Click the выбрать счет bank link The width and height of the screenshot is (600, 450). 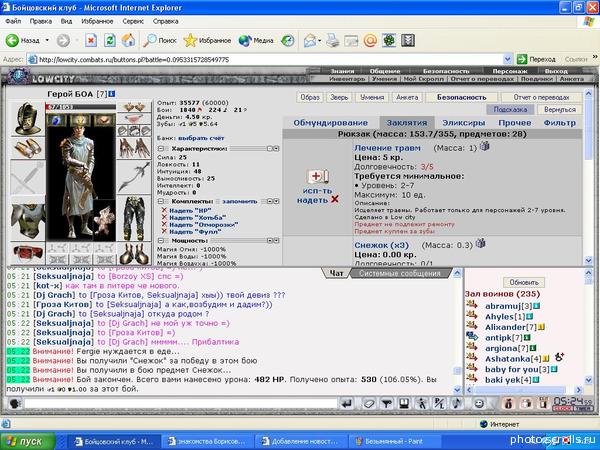tap(201, 138)
